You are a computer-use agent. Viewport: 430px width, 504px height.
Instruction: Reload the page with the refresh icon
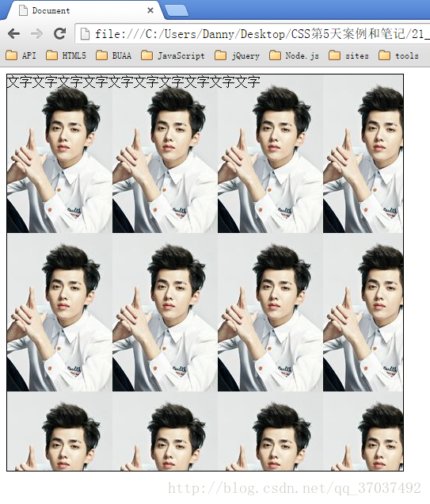point(59,33)
